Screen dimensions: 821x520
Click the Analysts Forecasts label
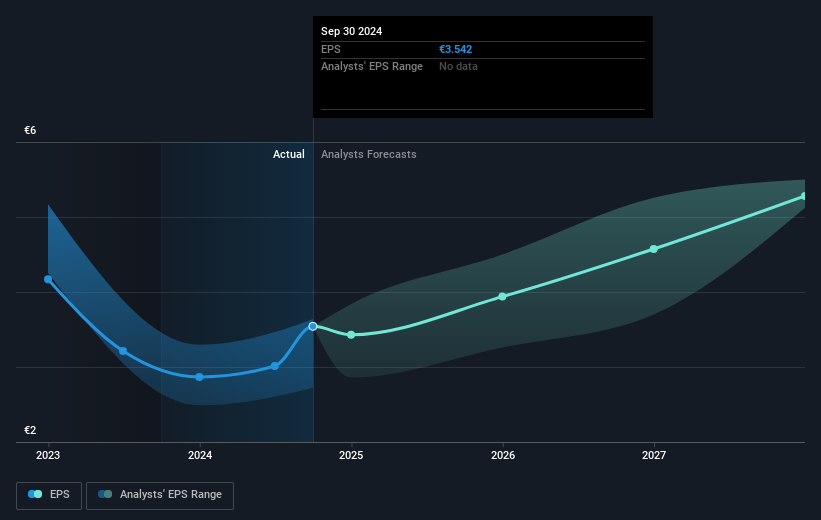coord(369,154)
